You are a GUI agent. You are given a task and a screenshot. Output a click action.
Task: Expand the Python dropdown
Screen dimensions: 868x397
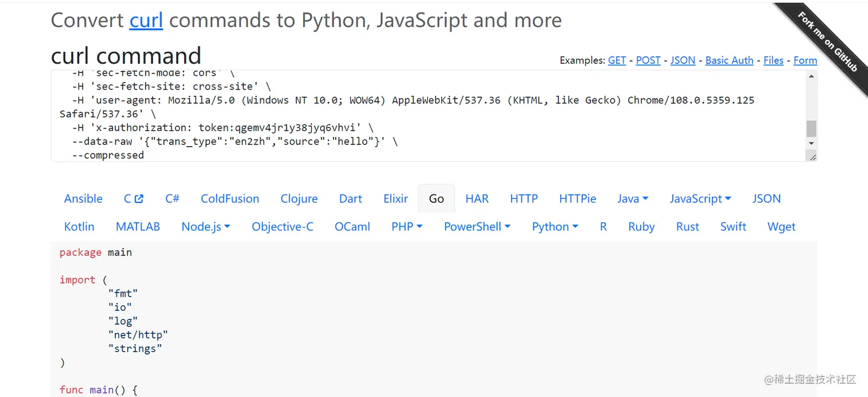(555, 227)
